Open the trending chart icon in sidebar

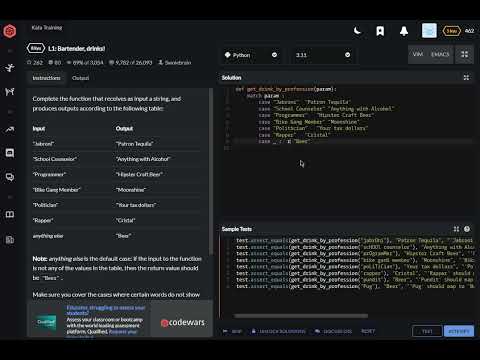10,129
